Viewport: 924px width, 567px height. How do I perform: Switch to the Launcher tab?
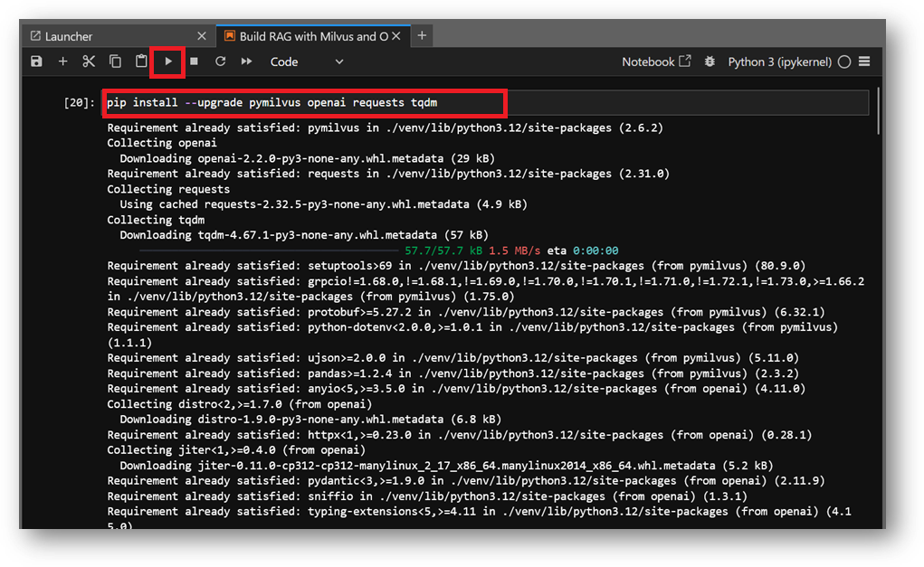70,36
